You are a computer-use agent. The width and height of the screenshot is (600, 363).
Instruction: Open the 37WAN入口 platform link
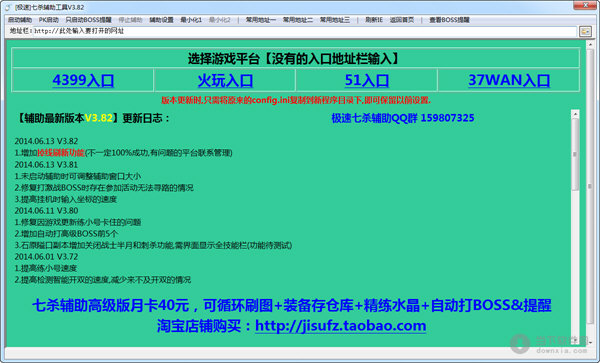[509, 80]
